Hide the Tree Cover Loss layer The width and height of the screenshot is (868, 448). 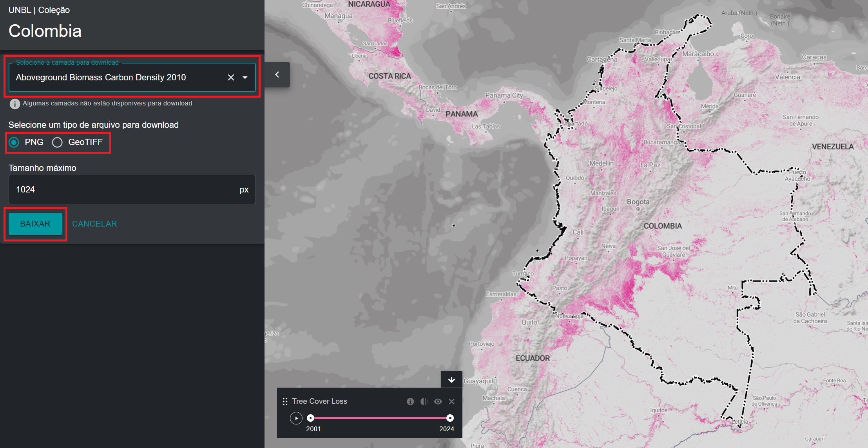click(438, 401)
